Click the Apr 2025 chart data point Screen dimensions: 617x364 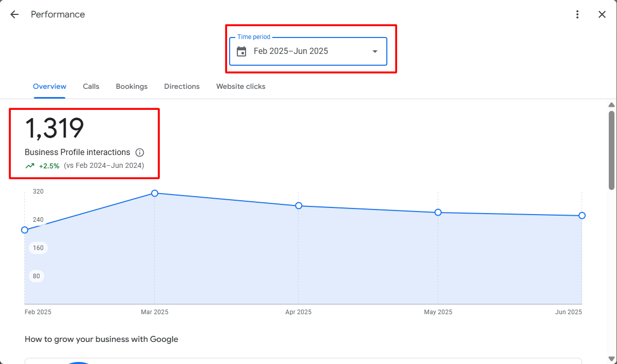coord(298,206)
